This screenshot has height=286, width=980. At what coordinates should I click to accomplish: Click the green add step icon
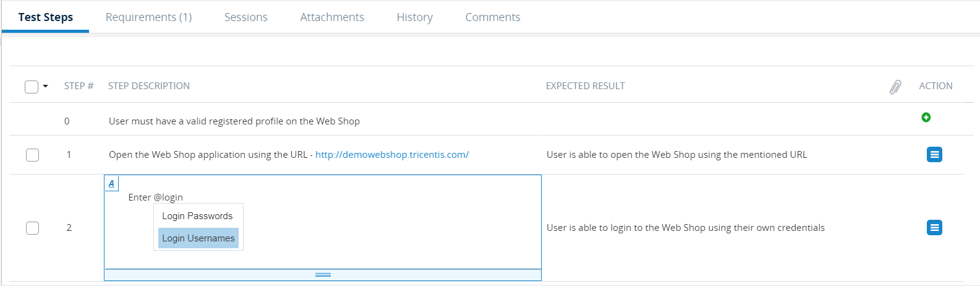point(926,118)
